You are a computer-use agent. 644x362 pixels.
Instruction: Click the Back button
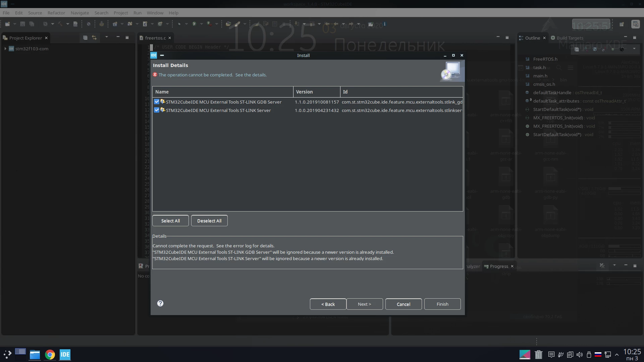coord(328,304)
